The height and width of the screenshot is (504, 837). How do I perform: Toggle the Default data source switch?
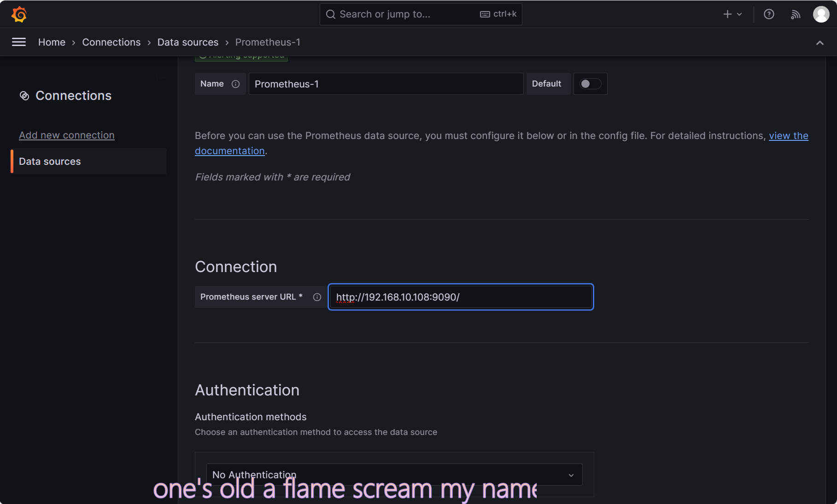[x=590, y=84]
